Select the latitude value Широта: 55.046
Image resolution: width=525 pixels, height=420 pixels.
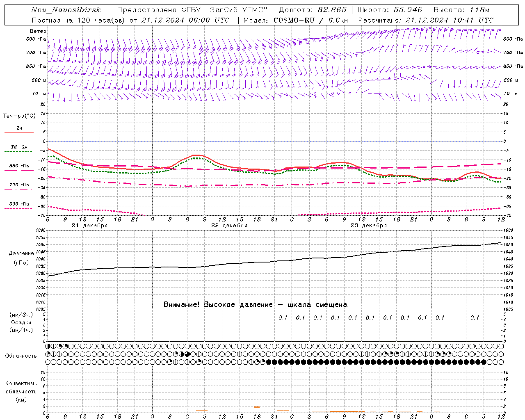point(390,10)
